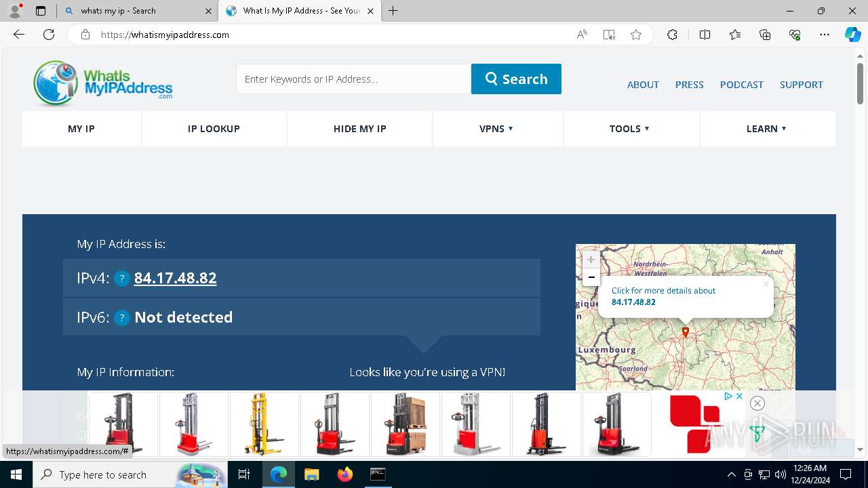Open the terminal window on taskbar

tap(378, 474)
